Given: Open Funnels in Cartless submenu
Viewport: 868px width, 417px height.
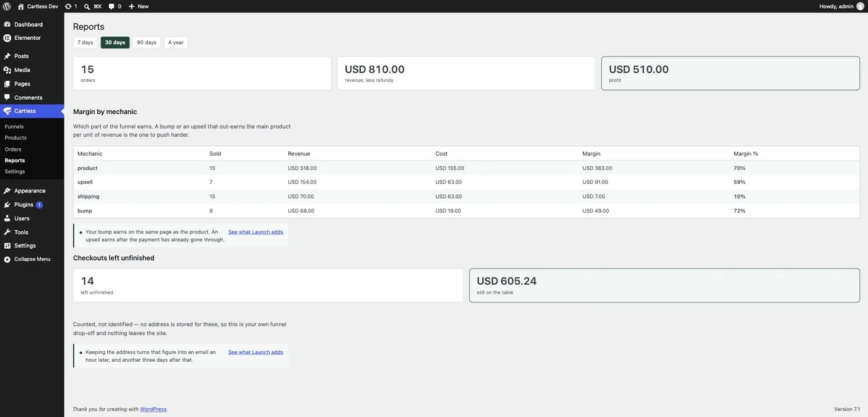Looking at the screenshot, I should coord(14,127).
